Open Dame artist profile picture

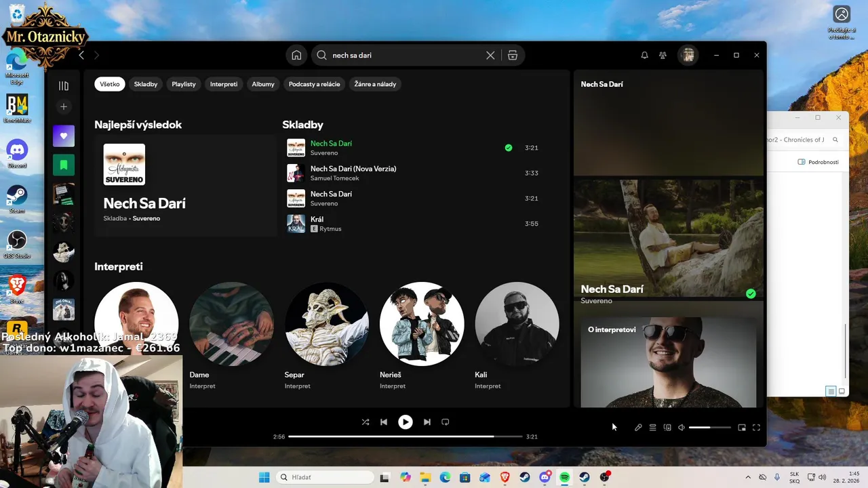pyautogui.click(x=231, y=324)
